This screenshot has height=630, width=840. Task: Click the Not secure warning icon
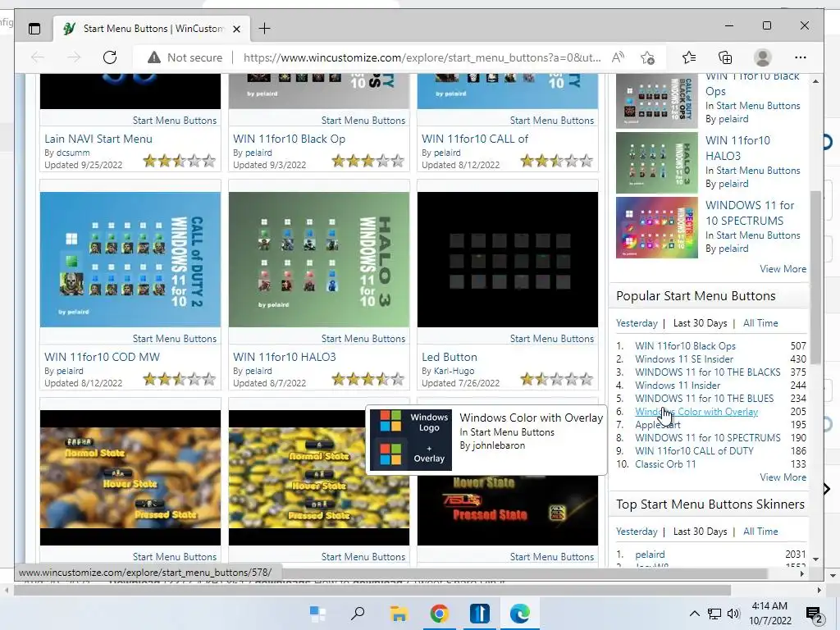tap(154, 57)
